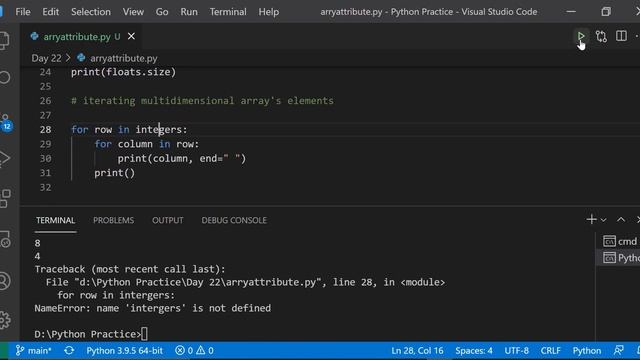The width and height of the screenshot is (640, 360).
Task: Open Manage gear settings icon
Action: point(5,320)
